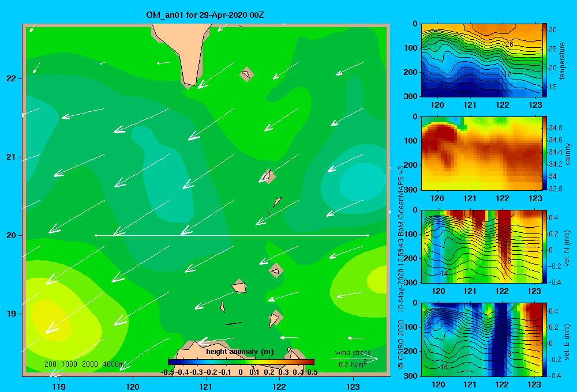Click the title OM_an01 for 29-Apr-2020 00Z
The width and height of the screenshot is (577, 392).
(205, 15)
